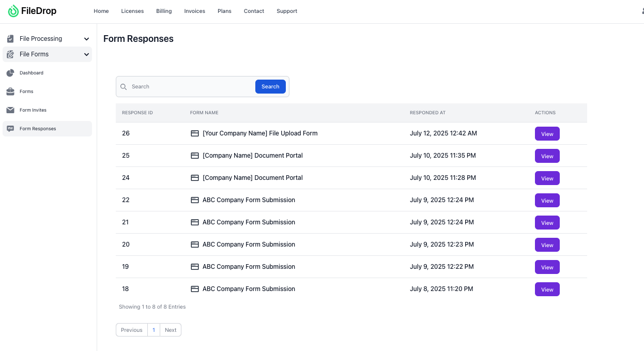Click "[Your Company Name] File Upload Form"
Screen dimensions: 644x351
click(x=260, y=133)
